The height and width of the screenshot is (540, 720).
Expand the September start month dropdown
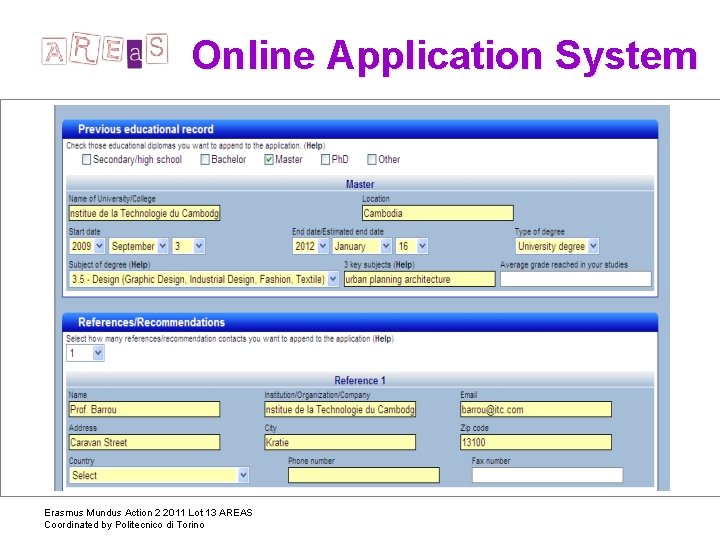point(138,246)
